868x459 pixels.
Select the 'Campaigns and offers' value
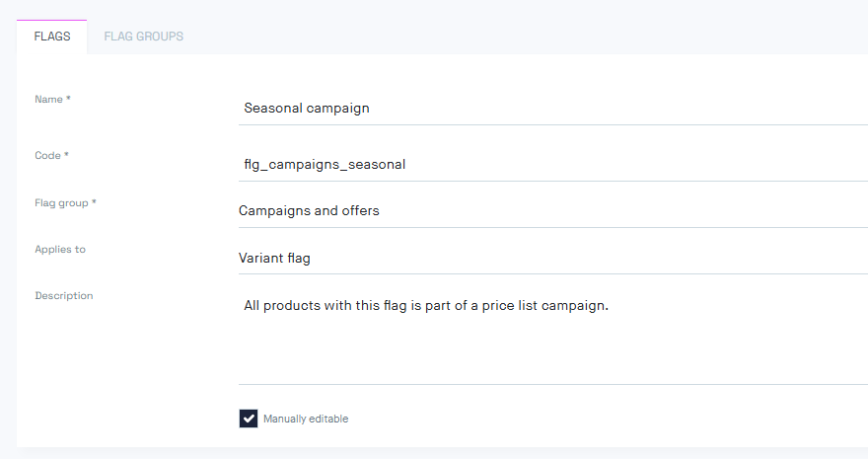click(309, 210)
